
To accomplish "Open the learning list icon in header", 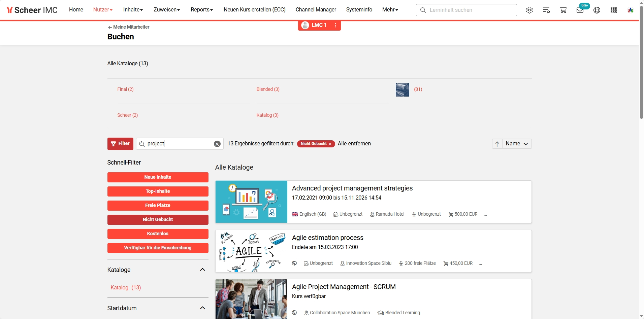I will 546,10.
